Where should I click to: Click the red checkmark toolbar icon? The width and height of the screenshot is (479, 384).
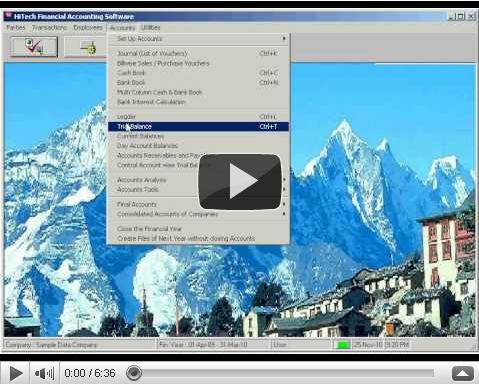tap(34, 47)
